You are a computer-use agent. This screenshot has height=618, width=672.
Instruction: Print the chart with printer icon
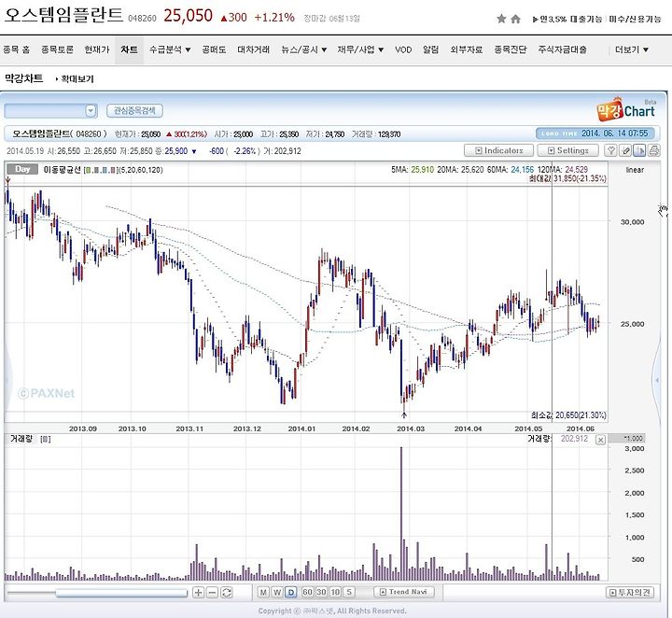[653, 150]
